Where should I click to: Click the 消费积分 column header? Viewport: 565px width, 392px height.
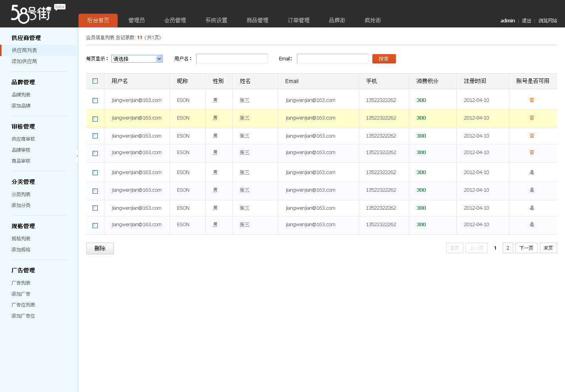click(x=427, y=81)
